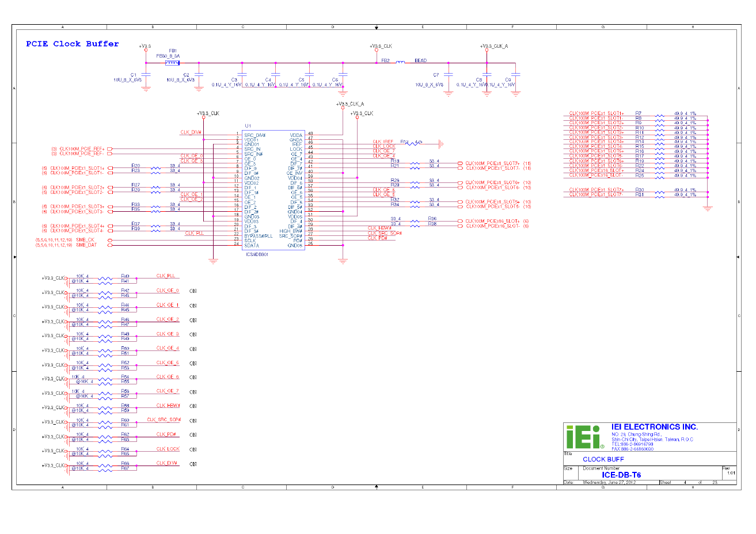The width and height of the screenshot is (756, 534).
Task: Select the CLK_SRC_SOP# label next to R60
Action: click(x=164, y=419)
